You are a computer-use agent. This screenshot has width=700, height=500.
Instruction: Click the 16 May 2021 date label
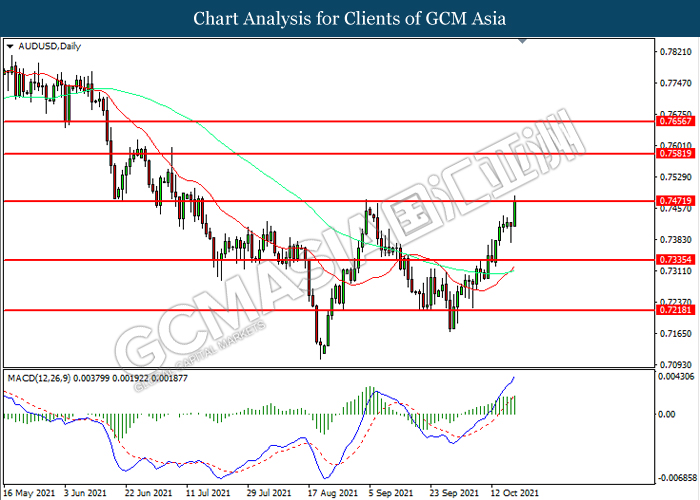[29, 493]
